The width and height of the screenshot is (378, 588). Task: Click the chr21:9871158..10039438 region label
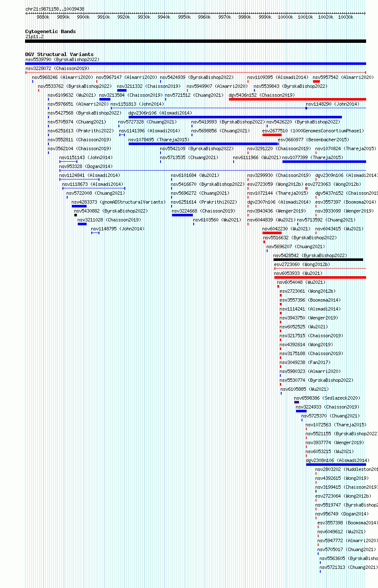[x=55, y=9]
